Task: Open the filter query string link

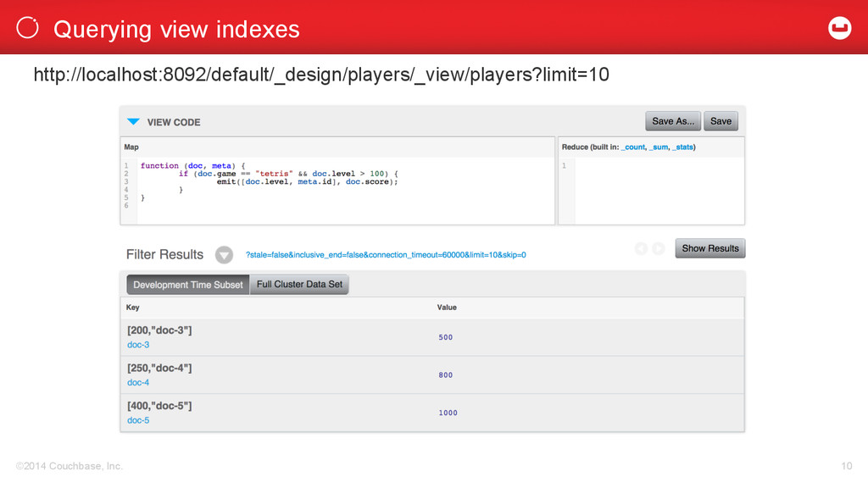Action: pyautogui.click(x=386, y=255)
